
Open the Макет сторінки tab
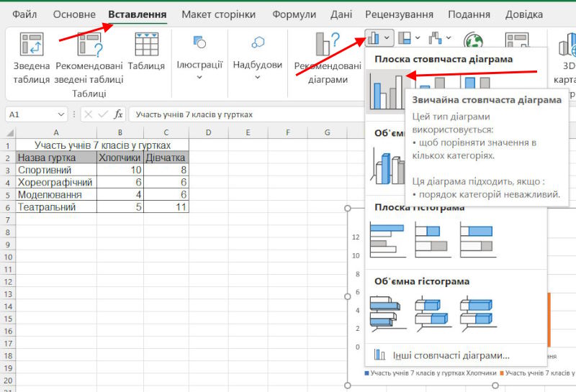tap(218, 14)
